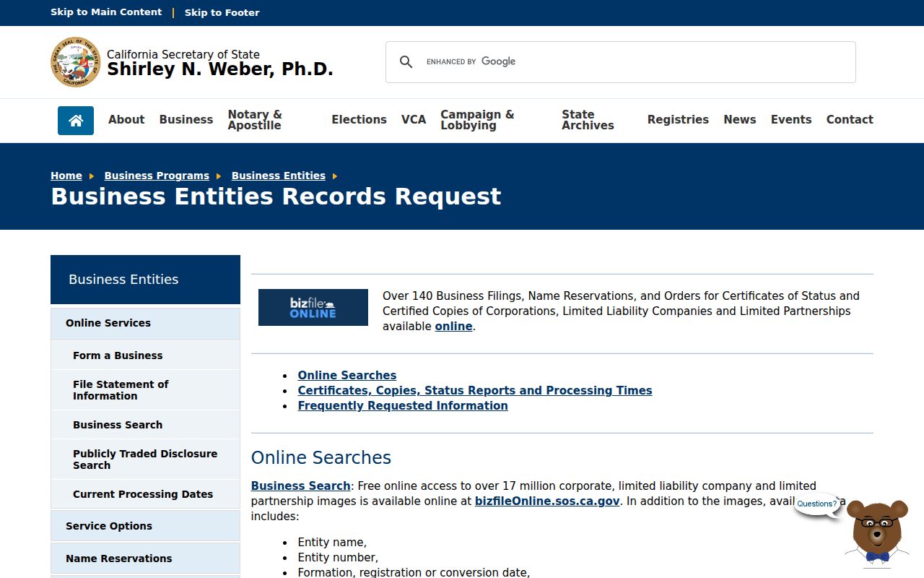Screen dimensions: 924x578
Task: Go to Business Programs breadcrumb
Action: click(157, 176)
